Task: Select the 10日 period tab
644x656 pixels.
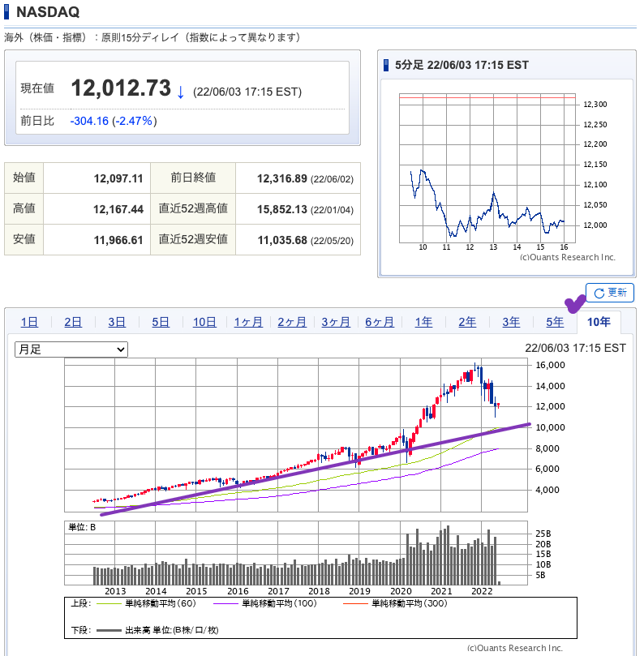Action: pyautogui.click(x=204, y=322)
